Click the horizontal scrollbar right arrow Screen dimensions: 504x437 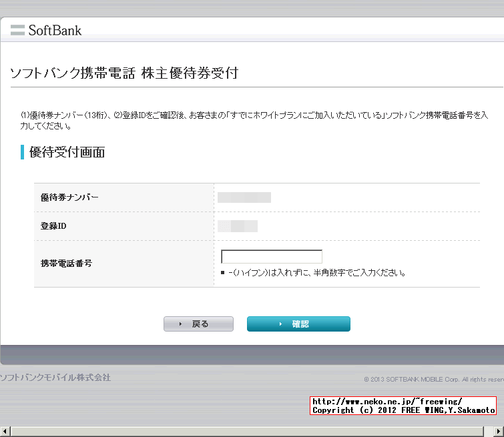point(499,432)
